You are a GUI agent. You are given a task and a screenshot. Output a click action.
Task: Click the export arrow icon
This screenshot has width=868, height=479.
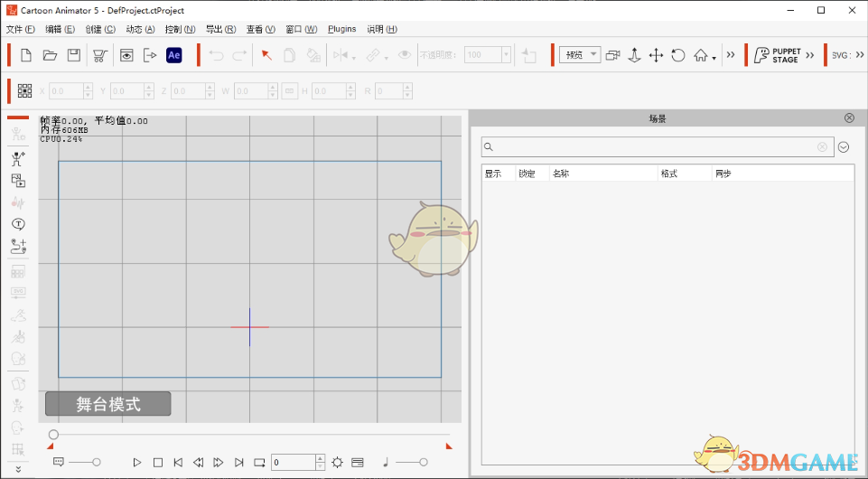click(150, 55)
